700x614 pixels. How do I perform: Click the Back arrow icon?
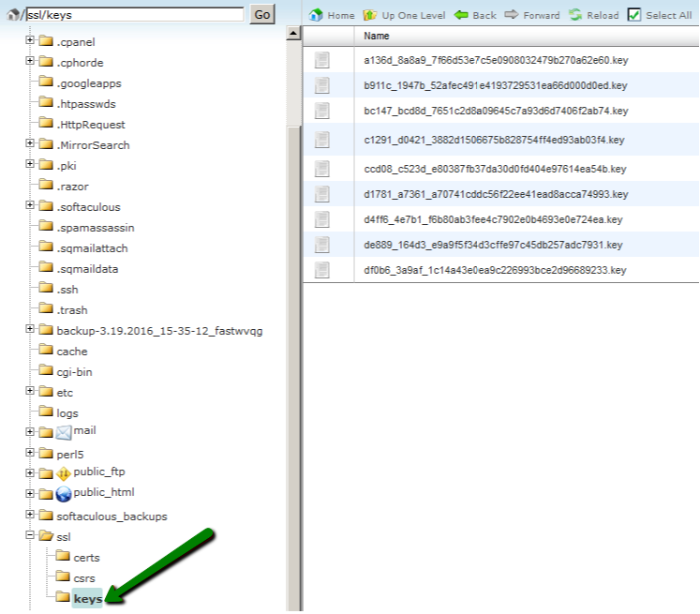(x=462, y=15)
